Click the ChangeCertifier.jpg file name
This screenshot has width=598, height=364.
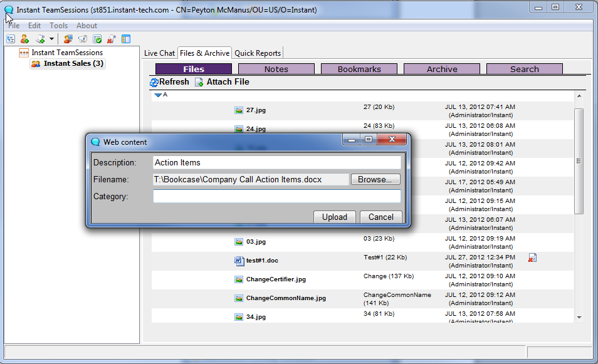tap(276, 279)
